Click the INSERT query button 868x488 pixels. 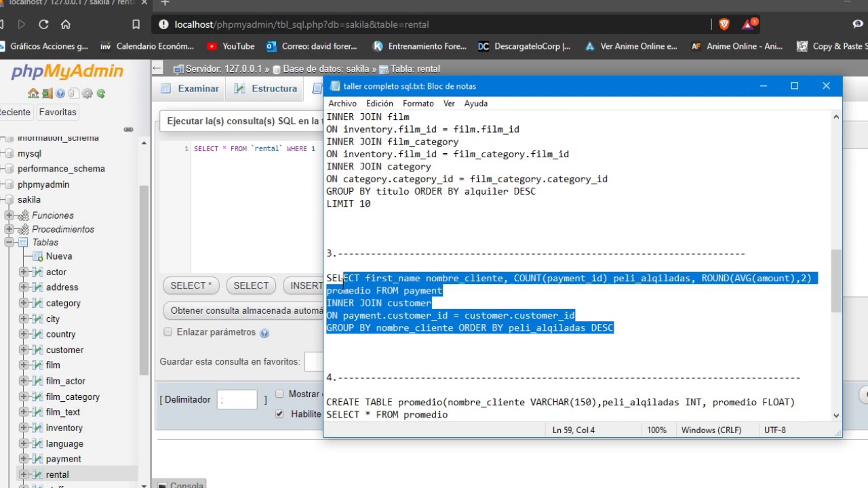[304, 286]
